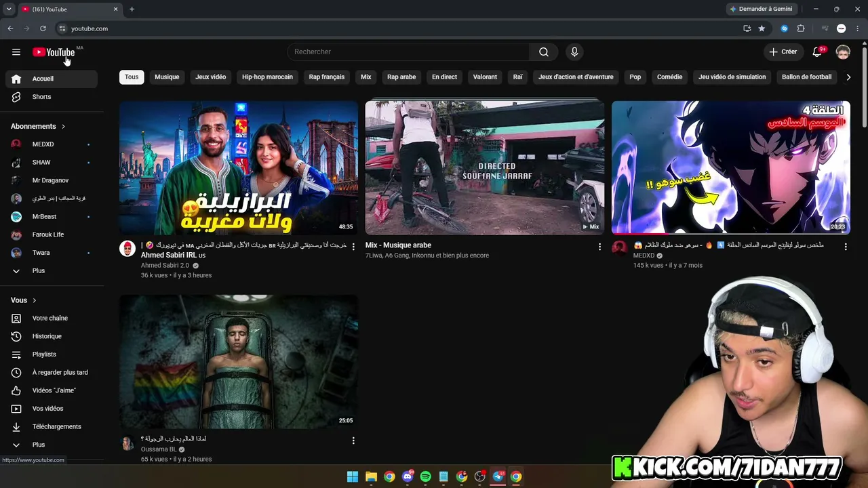Open the Ahmed Sabiri 2.0 channel link
Image resolution: width=868 pixels, height=488 pixels.
coord(165,266)
